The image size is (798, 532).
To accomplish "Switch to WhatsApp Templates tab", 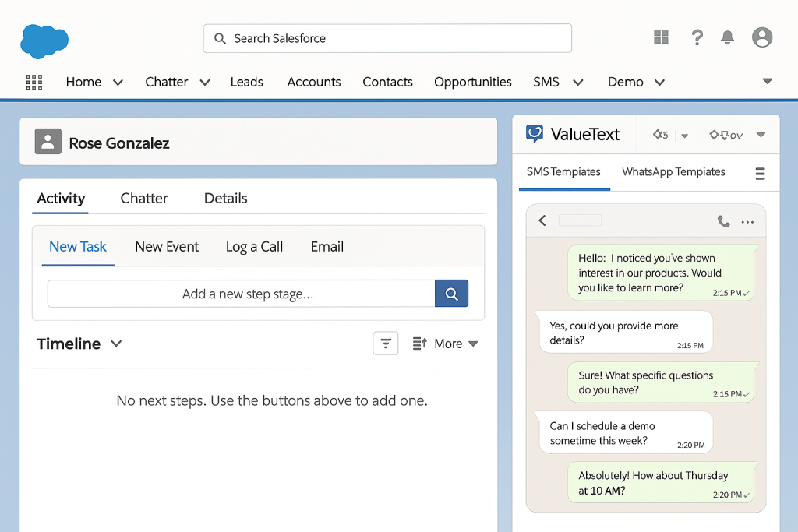I will click(x=673, y=172).
